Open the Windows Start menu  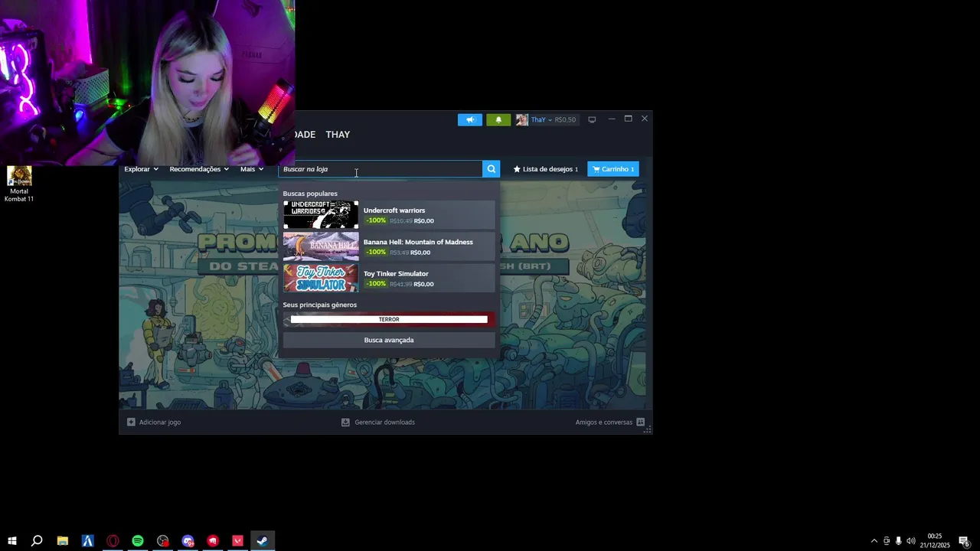(x=12, y=541)
